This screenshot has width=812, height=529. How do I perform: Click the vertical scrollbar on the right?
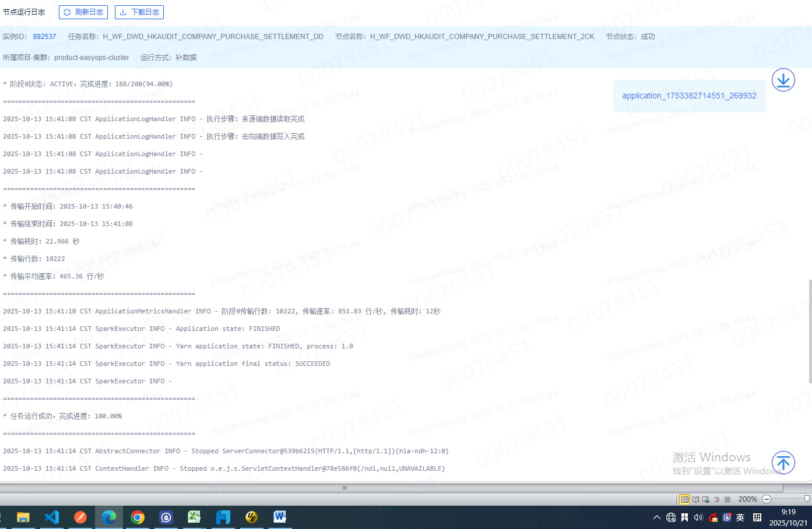[x=810, y=331]
